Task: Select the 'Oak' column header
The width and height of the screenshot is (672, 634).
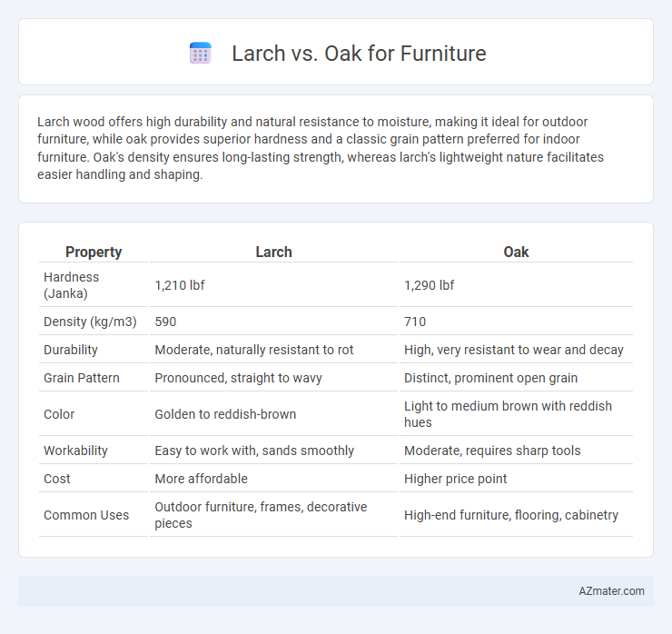Action: tap(516, 253)
